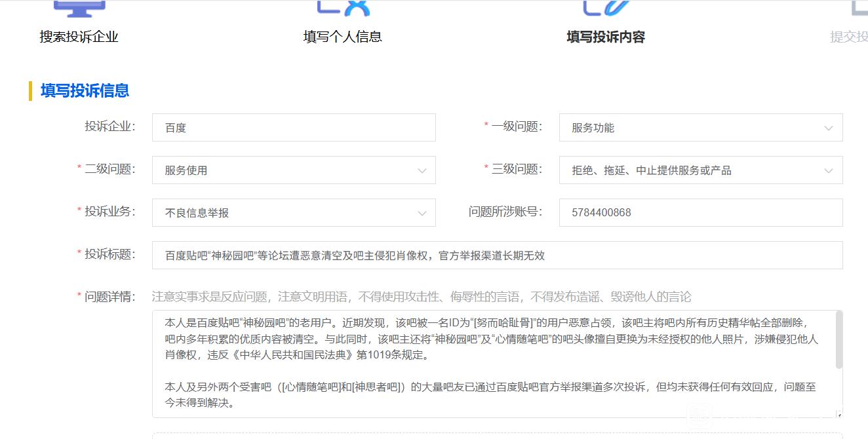Click the 填写投诉内容 step icon
Viewport: 868px width, 439px height.
click(x=606, y=8)
